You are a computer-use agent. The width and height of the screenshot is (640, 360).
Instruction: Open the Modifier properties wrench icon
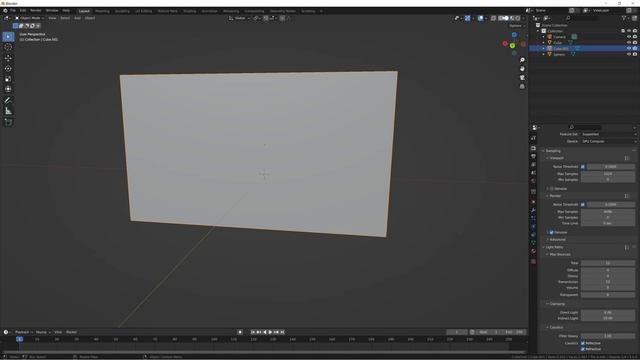coord(533,211)
